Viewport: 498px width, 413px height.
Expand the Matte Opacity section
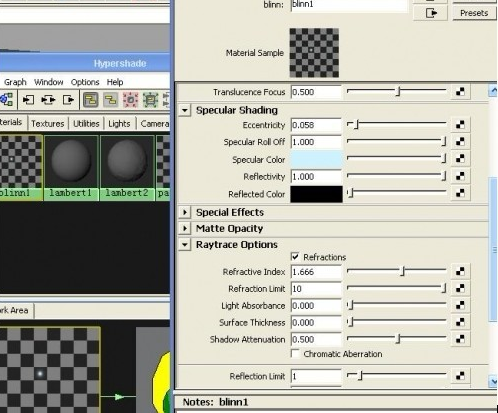click(x=185, y=228)
